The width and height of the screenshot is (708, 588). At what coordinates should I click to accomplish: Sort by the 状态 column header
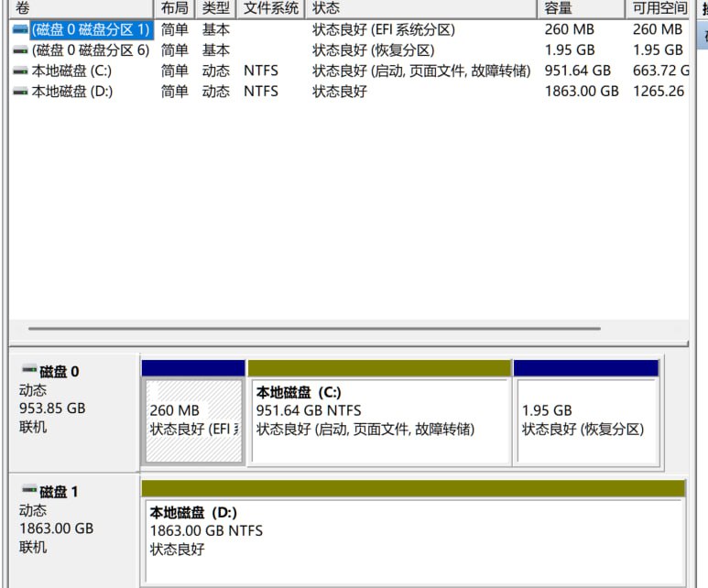[421, 8]
